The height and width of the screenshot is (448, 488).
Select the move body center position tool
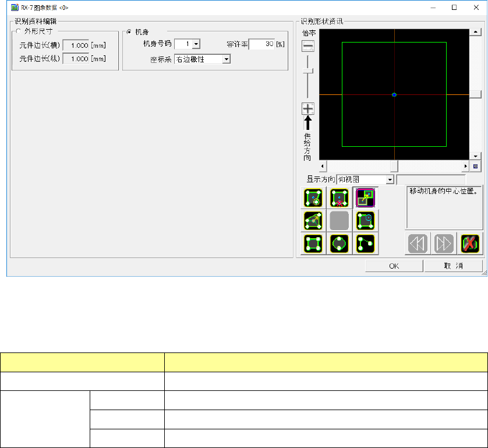(365, 198)
